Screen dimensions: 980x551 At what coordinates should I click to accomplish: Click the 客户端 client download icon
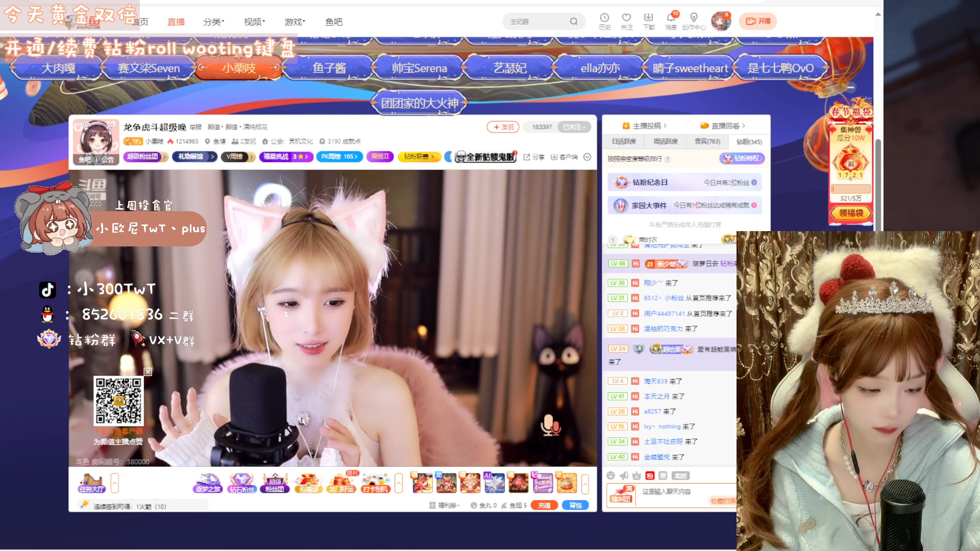coord(564,157)
